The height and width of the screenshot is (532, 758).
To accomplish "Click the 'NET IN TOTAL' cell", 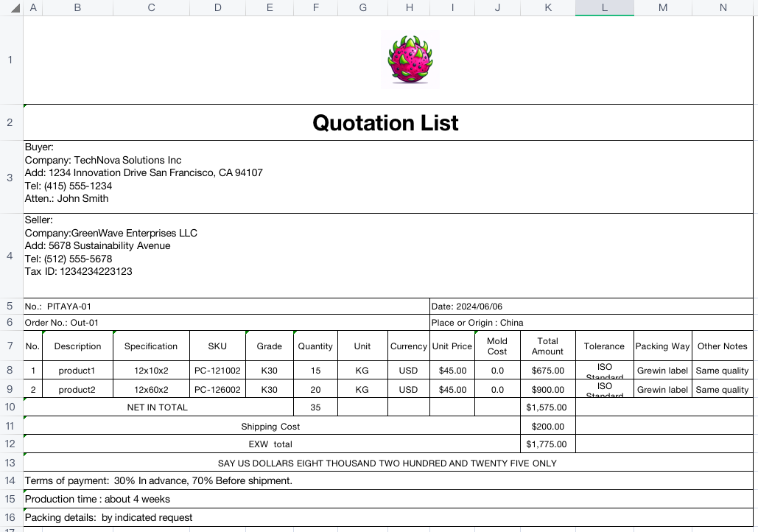I will tap(158, 407).
